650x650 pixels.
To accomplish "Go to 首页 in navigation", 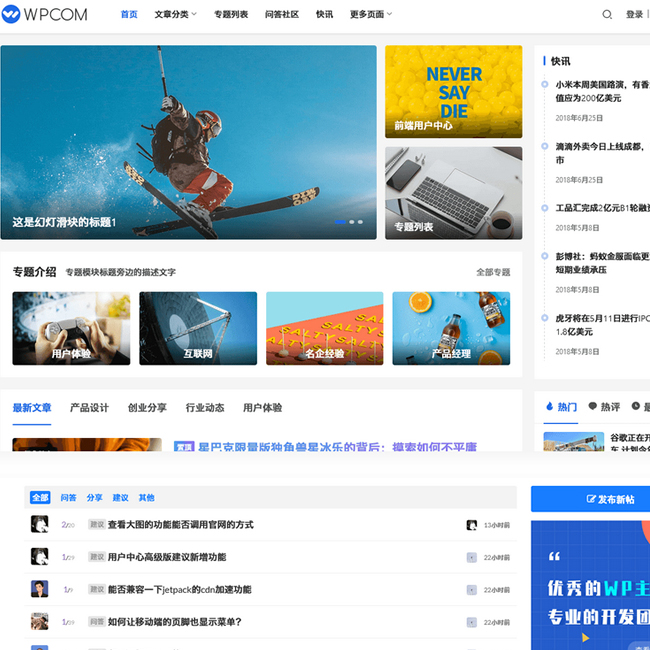I will click(x=129, y=15).
